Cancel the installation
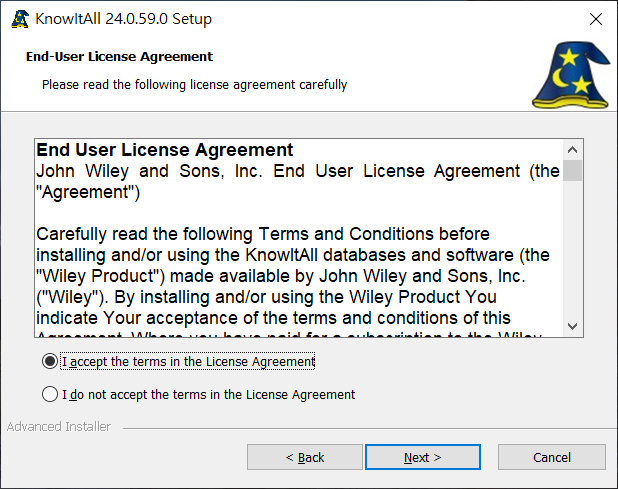The width and height of the screenshot is (618, 489). pos(551,457)
